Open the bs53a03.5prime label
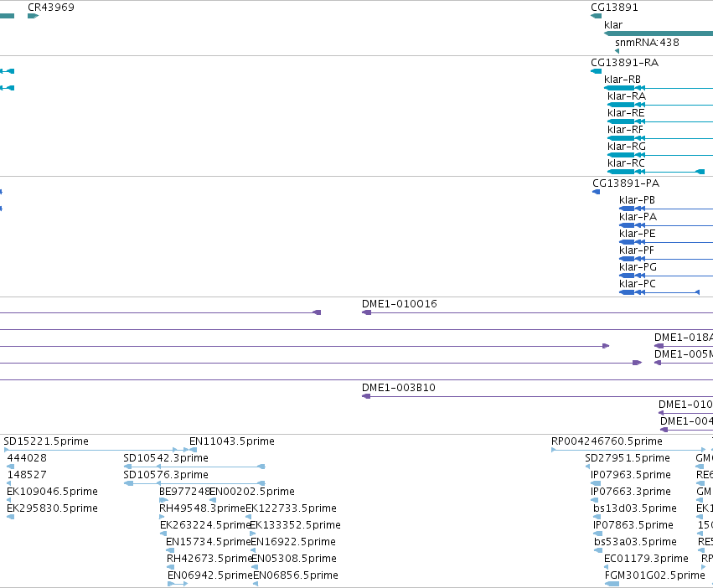 pyautogui.click(x=635, y=542)
